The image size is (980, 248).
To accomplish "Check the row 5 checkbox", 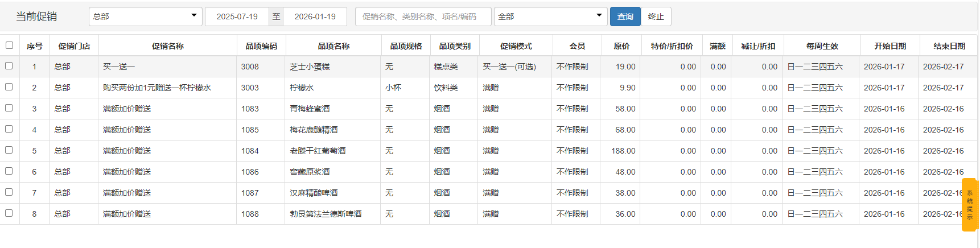I will pyautogui.click(x=9, y=150).
